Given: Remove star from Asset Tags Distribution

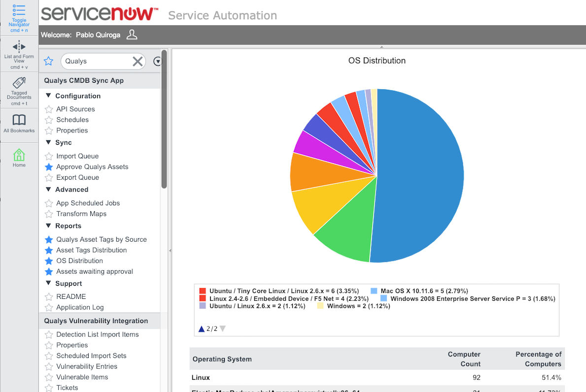Looking at the screenshot, I should tap(49, 250).
